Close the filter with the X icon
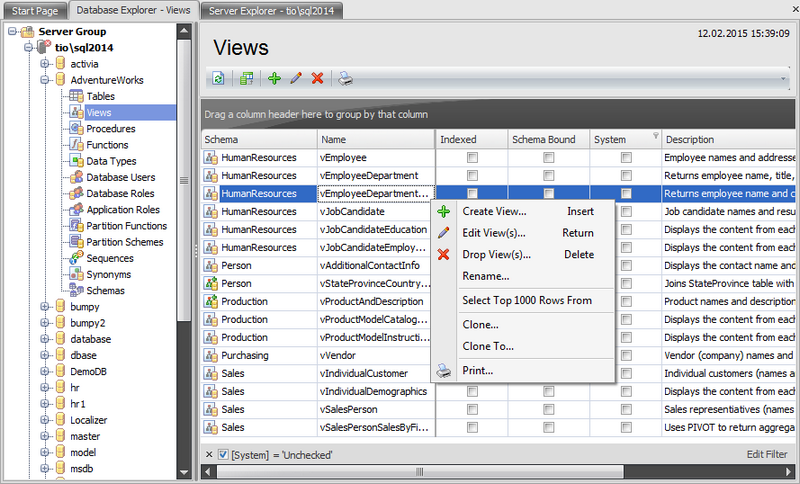The height and width of the screenshot is (484, 800). 208,455
